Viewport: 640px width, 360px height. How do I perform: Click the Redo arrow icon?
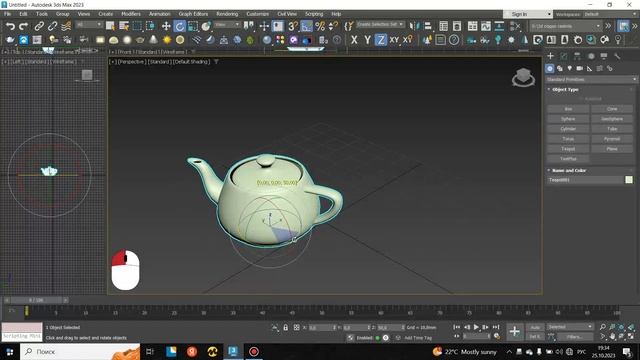click(24, 26)
